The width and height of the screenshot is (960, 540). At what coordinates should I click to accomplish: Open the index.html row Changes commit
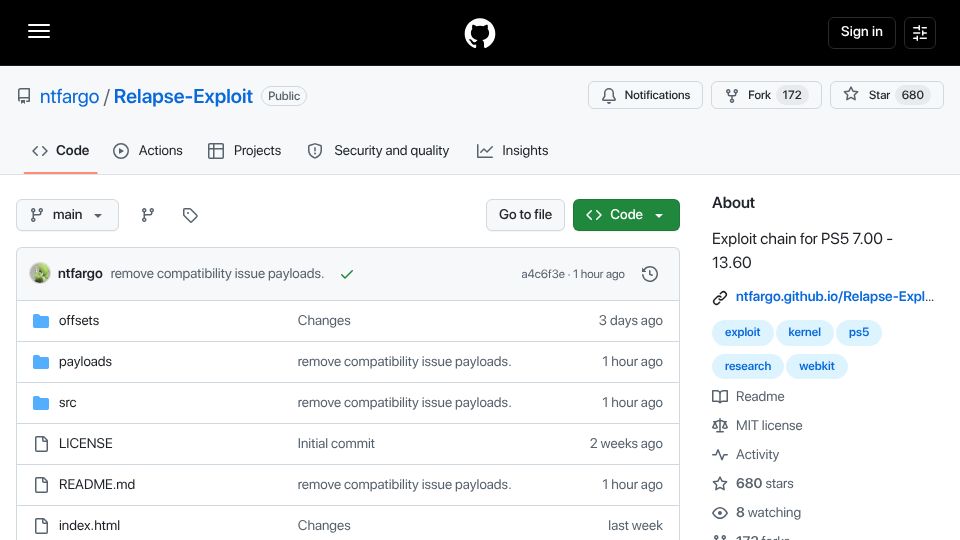(x=324, y=525)
